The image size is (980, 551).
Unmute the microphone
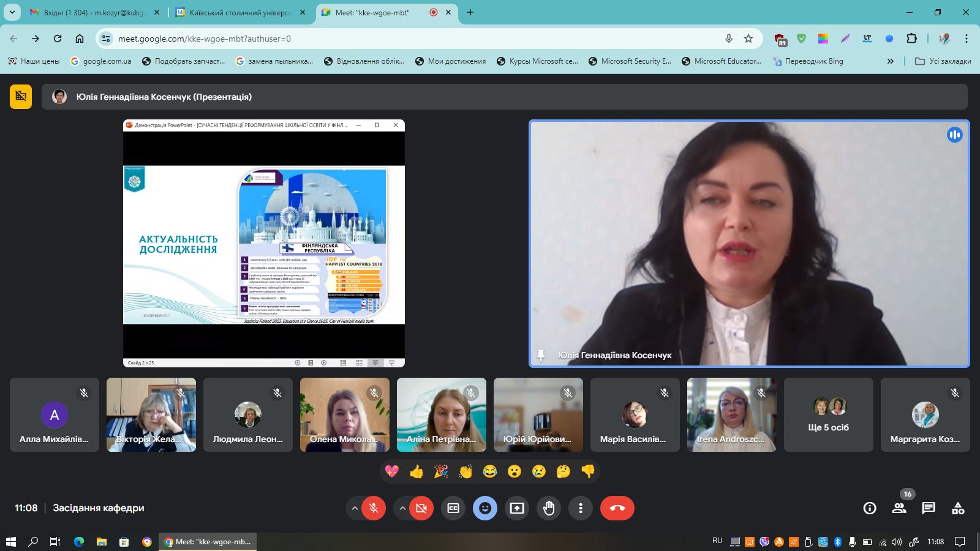click(x=374, y=508)
